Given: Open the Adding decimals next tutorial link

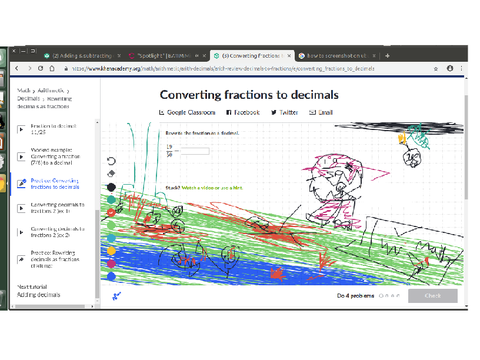Looking at the screenshot, I should click(x=39, y=295).
